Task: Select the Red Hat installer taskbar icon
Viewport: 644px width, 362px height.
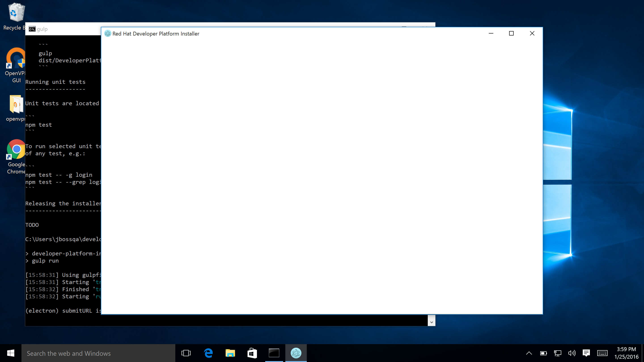Action: tap(296, 353)
